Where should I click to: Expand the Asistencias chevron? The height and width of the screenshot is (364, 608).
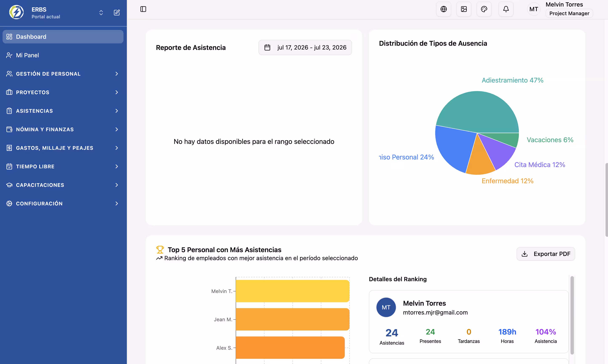[117, 111]
